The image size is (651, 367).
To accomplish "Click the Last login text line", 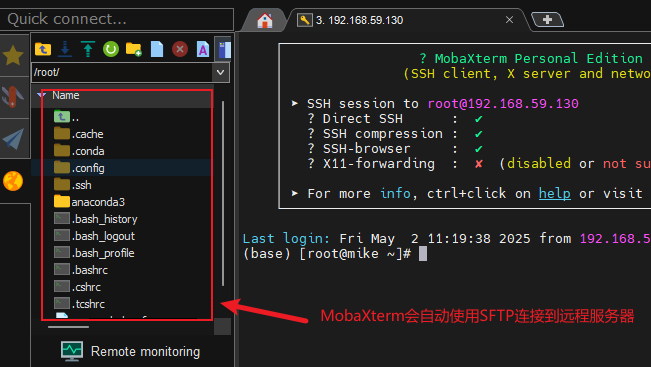I will pos(446,239).
